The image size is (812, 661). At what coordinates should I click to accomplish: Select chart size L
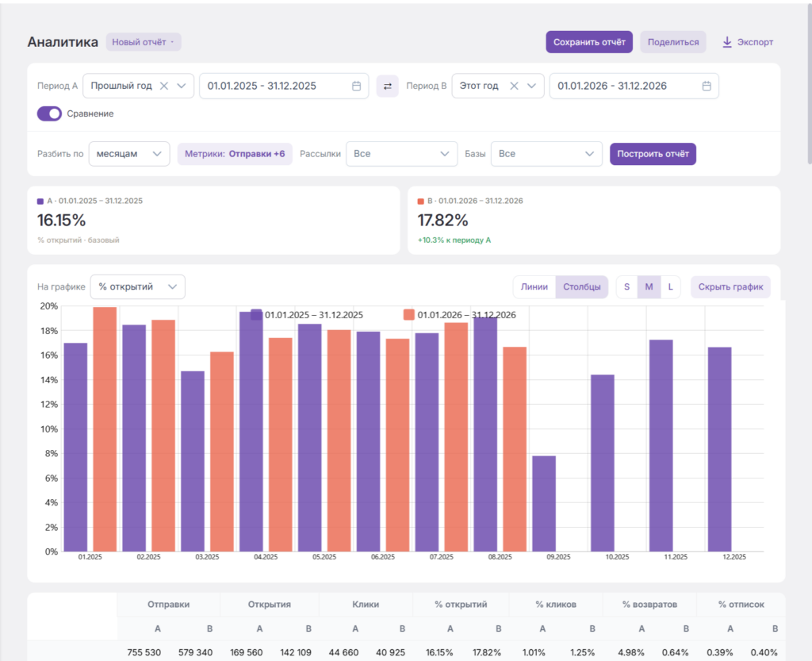(671, 286)
